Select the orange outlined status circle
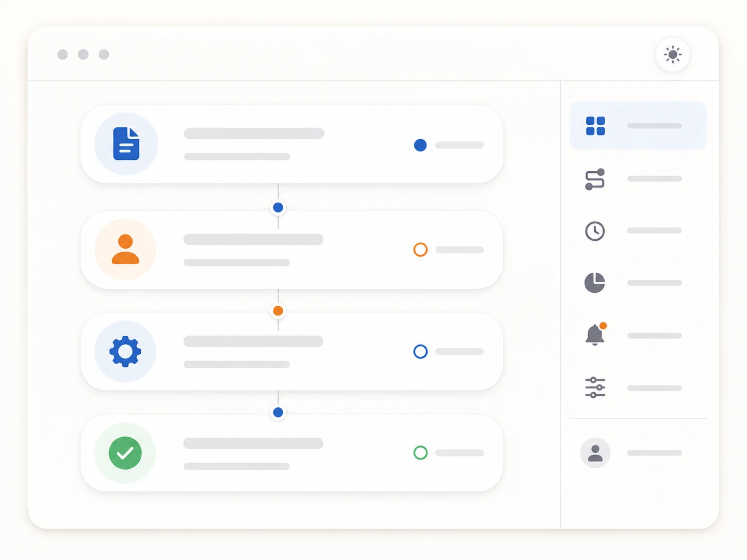Image resolution: width=747 pixels, height=560 pixels. coord(420,250)
